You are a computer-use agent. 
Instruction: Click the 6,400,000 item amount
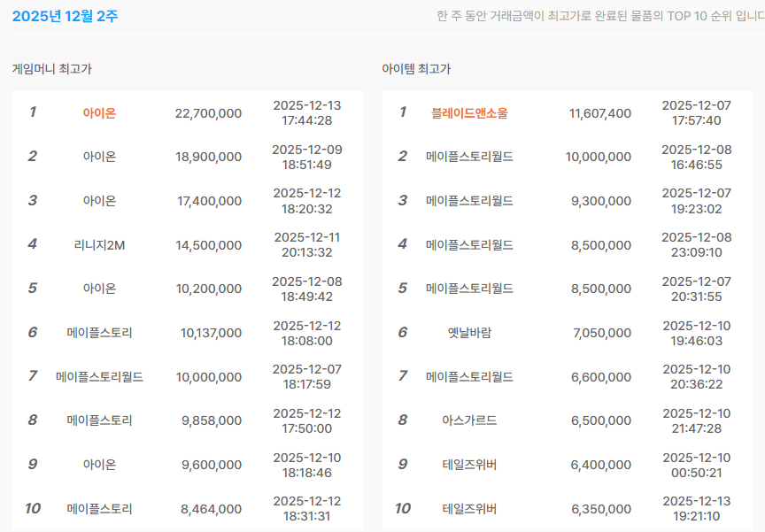coord(601,464)
